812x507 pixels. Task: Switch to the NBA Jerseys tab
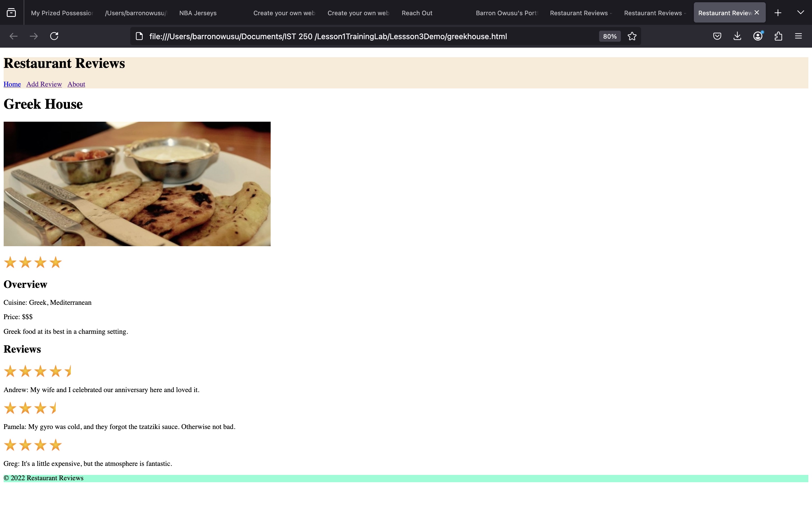pos(198,13)
